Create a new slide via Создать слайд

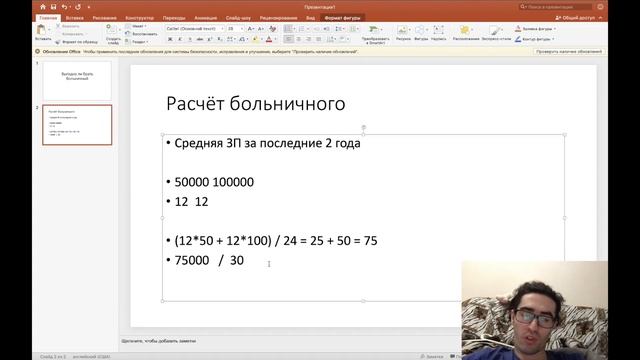coord(113,34)
